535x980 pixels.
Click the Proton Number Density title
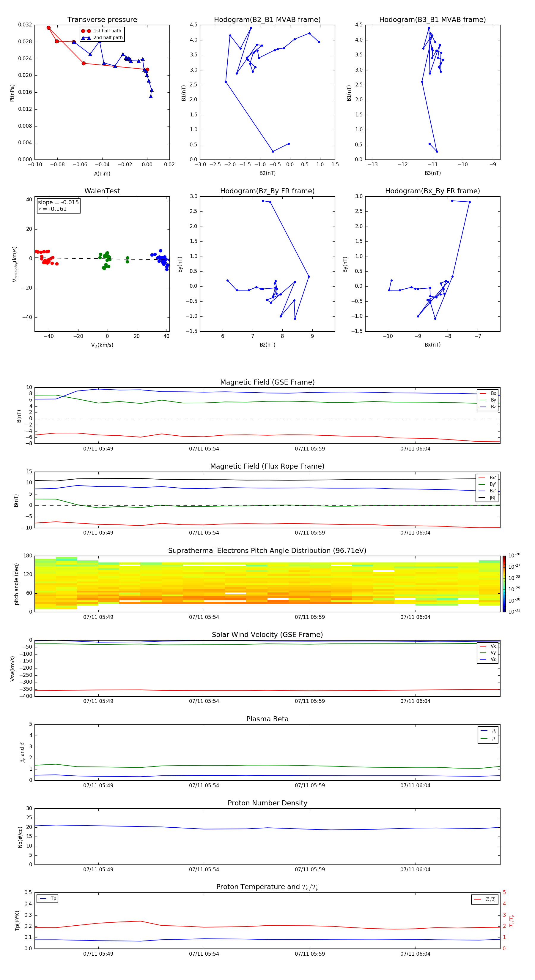pyautogui.click(x=267, y=803)
